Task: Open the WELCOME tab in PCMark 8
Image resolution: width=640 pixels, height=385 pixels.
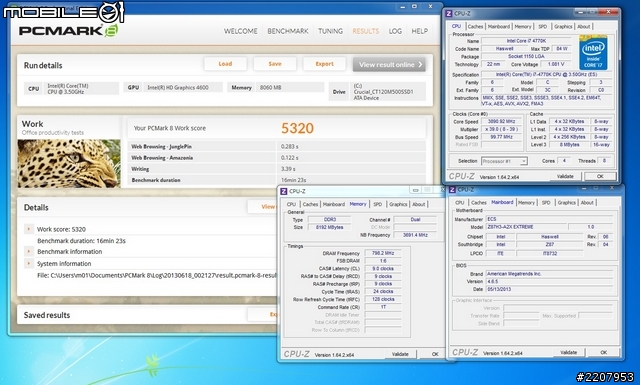Action: pos(240,31)
